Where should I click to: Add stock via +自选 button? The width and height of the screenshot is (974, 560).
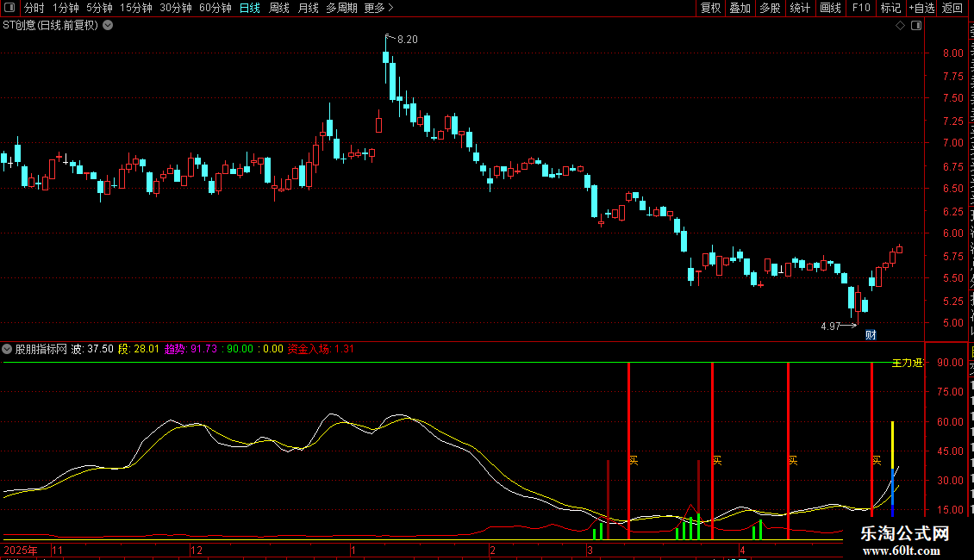click(921, 8)
